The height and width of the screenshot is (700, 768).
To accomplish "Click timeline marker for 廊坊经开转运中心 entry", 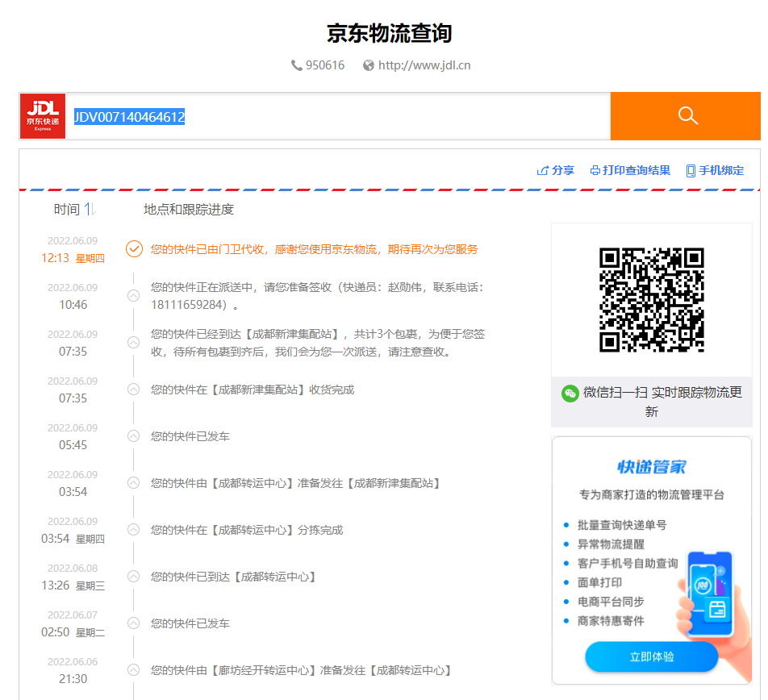I will click(133, 669).
